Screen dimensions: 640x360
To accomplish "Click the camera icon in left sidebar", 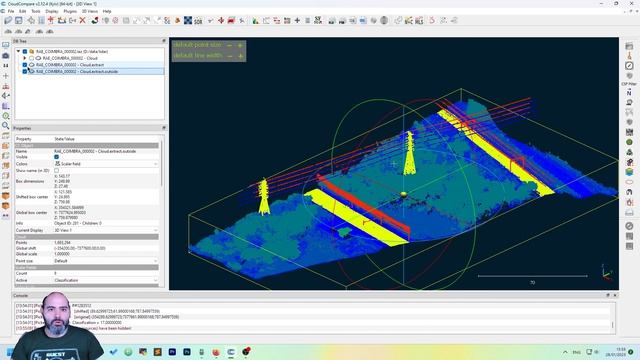I will (x=6, y=56).
